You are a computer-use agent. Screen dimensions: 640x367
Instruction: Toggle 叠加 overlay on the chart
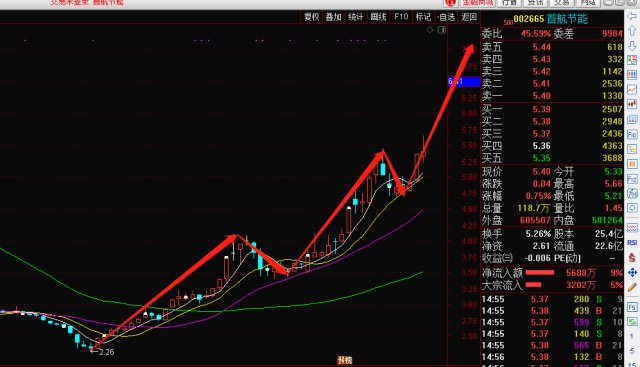[x=333, y=17]
